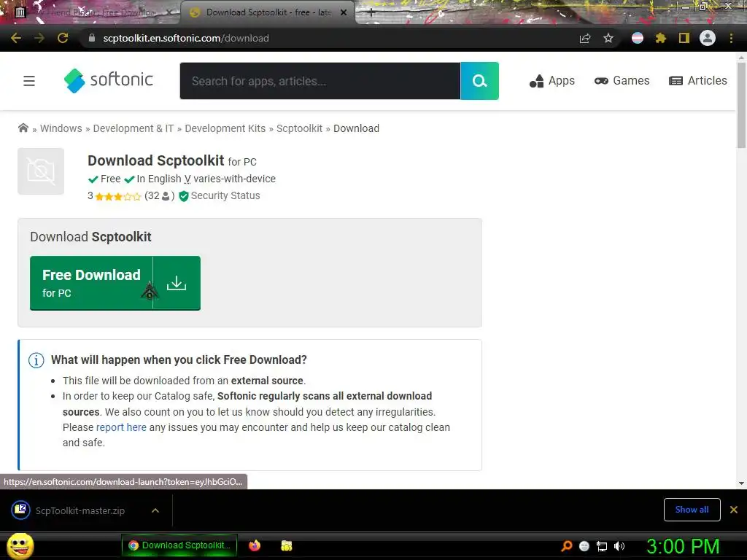Open the smiley face start menu
The image size is (747, 560).
point(20,545)
